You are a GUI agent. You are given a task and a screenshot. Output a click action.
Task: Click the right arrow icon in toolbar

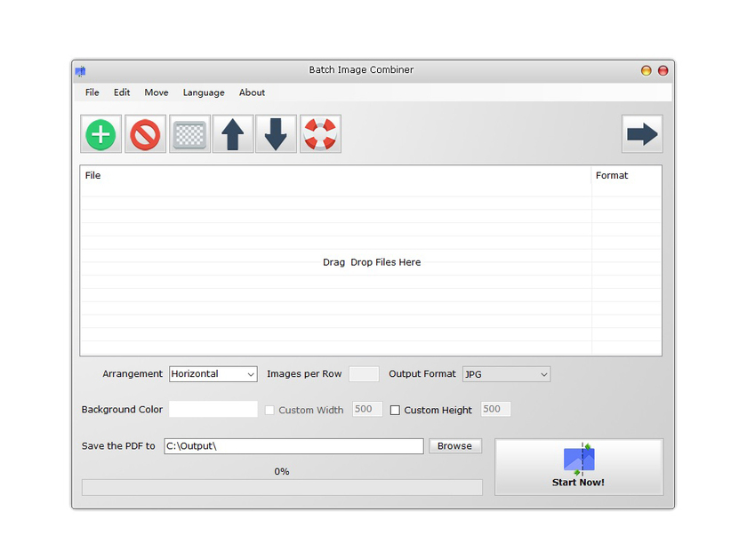(641, 134)
